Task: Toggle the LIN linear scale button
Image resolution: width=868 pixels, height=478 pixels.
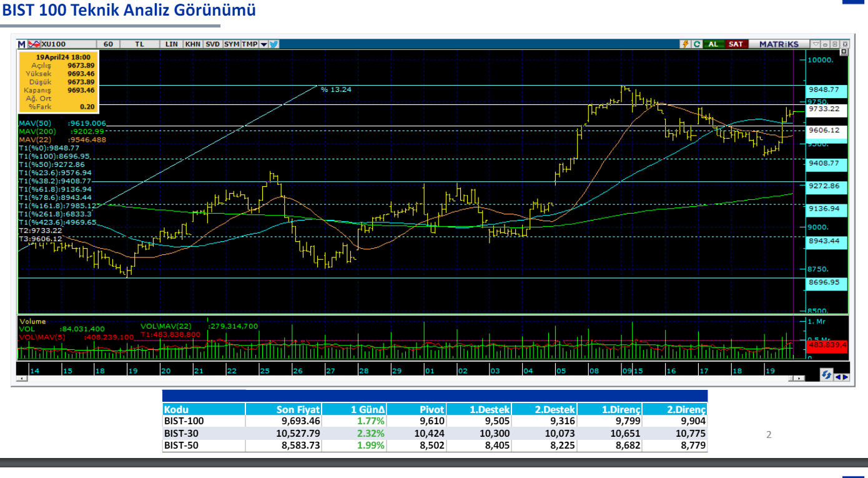Action: 172,44
